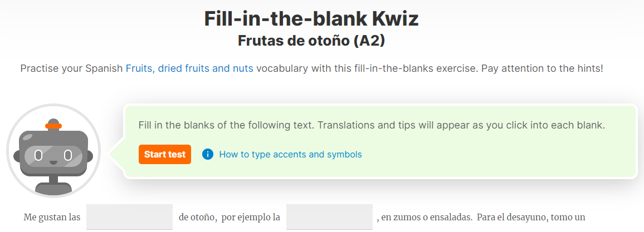Viewport: 644px width, 232px height.
Task: Click the robot's right eye
Action: point(68,156)
